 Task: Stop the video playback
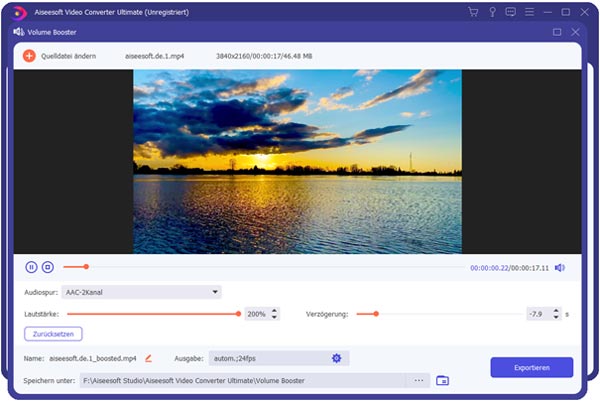tap(48, 267)
